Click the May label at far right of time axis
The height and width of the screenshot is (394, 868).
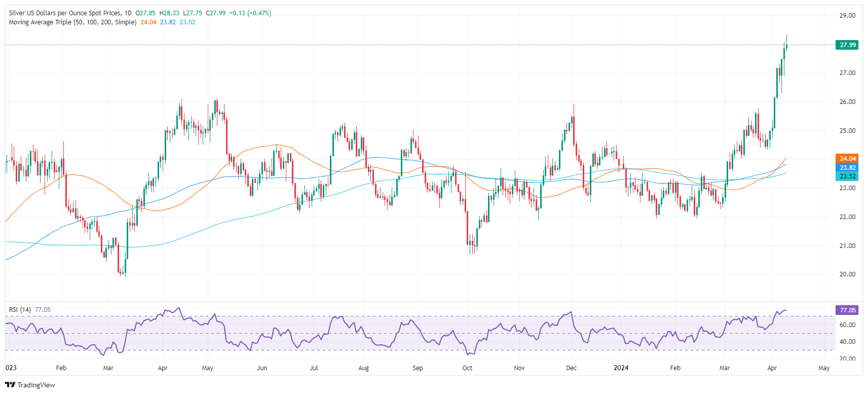click(824, 368)
